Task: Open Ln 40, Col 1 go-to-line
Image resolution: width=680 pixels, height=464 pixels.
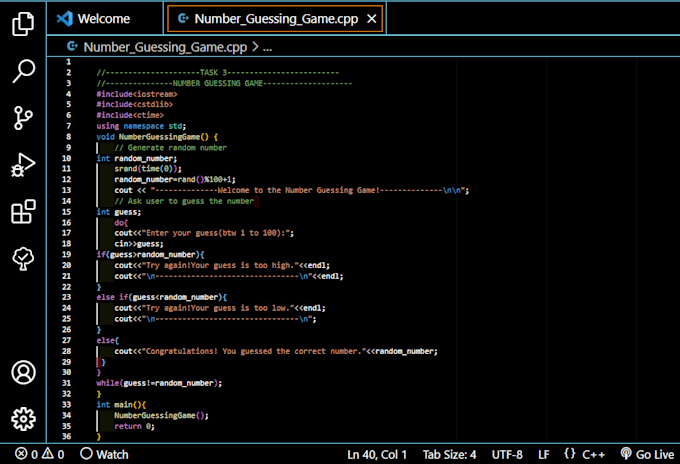Action: 377,454
